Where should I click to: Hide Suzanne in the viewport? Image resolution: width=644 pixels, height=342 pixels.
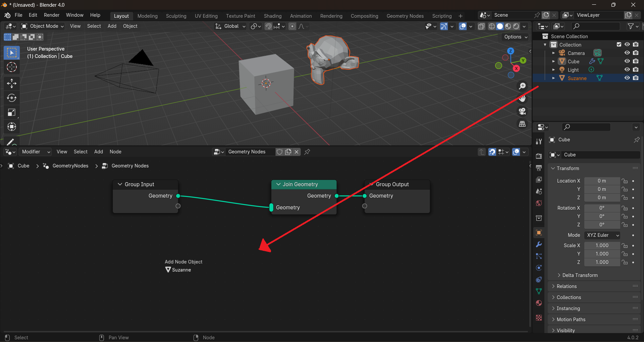pyautogui.click(x=627, y=78)
